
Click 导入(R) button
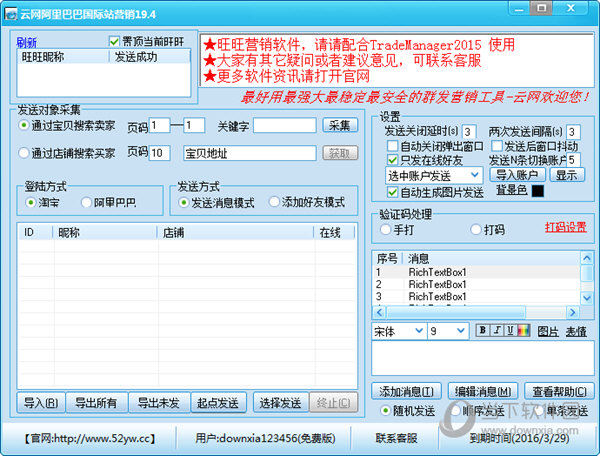tap(41, 402)
